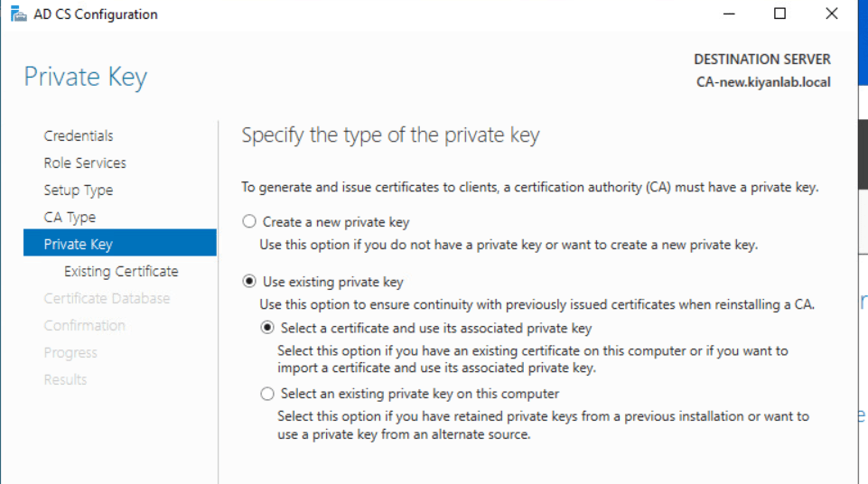This screenshot has height=484, width=868.
Task: Navigate to the Setup Type step
Action: tap(79, 190)
